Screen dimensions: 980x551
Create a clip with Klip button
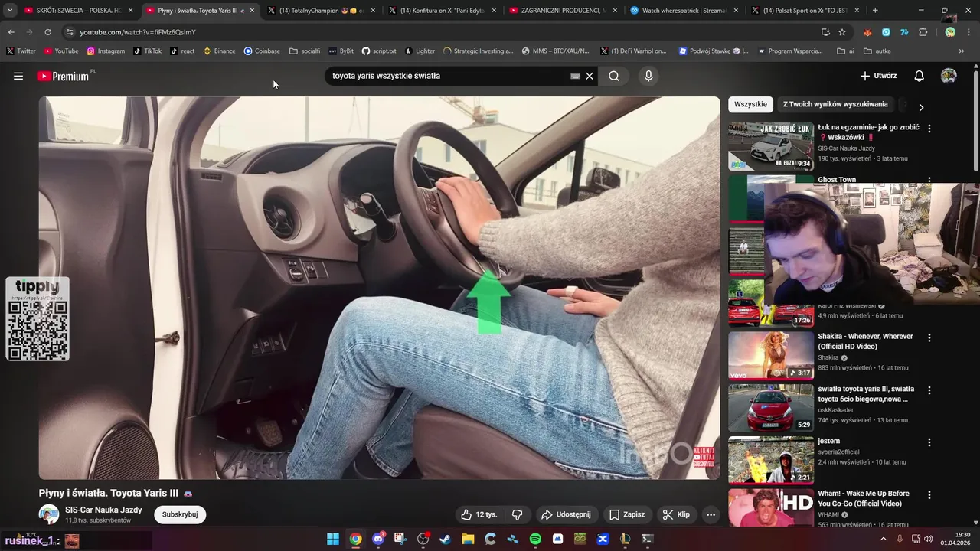[x=676, y=514]
